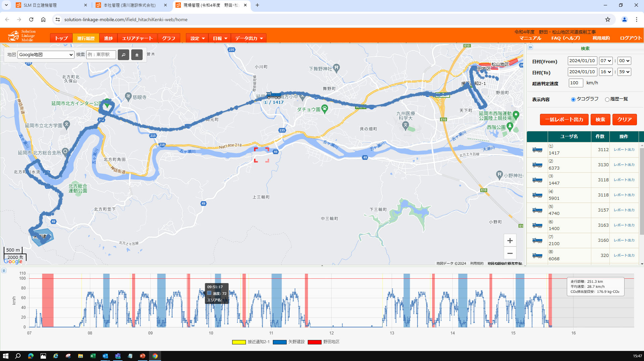Zoom in the map with plus button
This screenshot has height=361, width=644.
coord(510,240)
